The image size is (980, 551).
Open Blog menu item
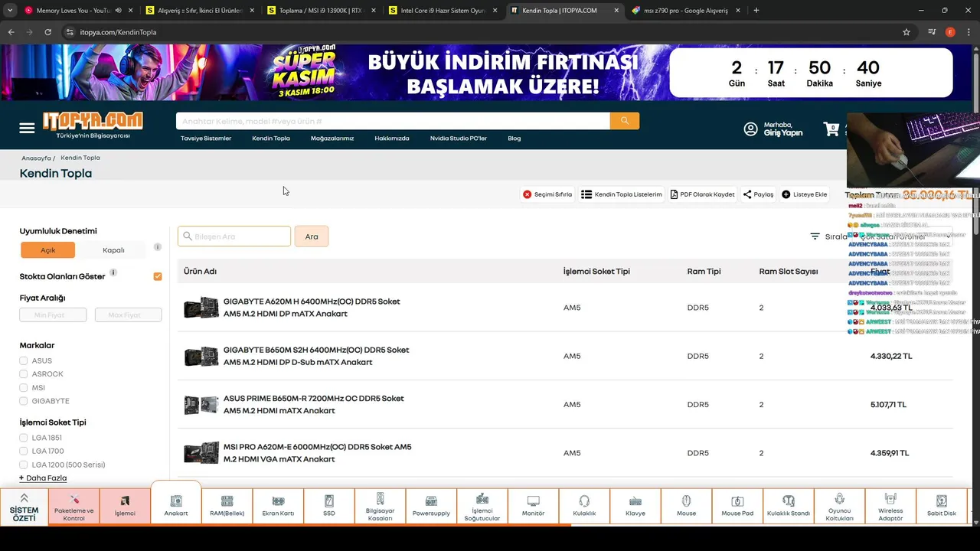pos(514,139)
